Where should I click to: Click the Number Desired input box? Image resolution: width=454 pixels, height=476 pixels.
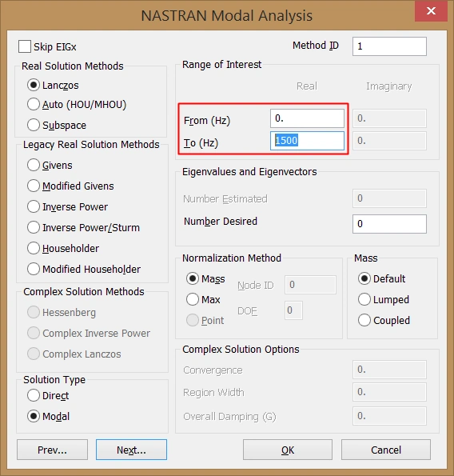point(389,224)
